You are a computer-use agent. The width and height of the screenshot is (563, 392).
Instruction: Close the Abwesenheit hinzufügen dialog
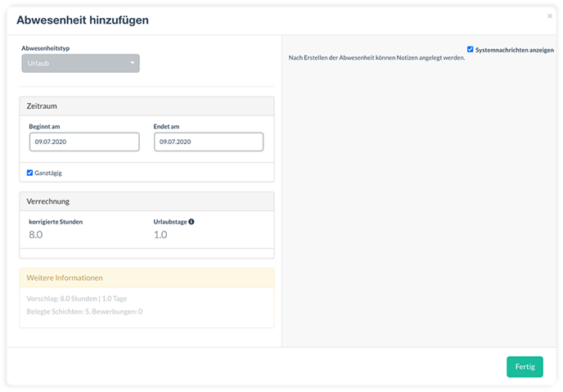click(550, 16)
